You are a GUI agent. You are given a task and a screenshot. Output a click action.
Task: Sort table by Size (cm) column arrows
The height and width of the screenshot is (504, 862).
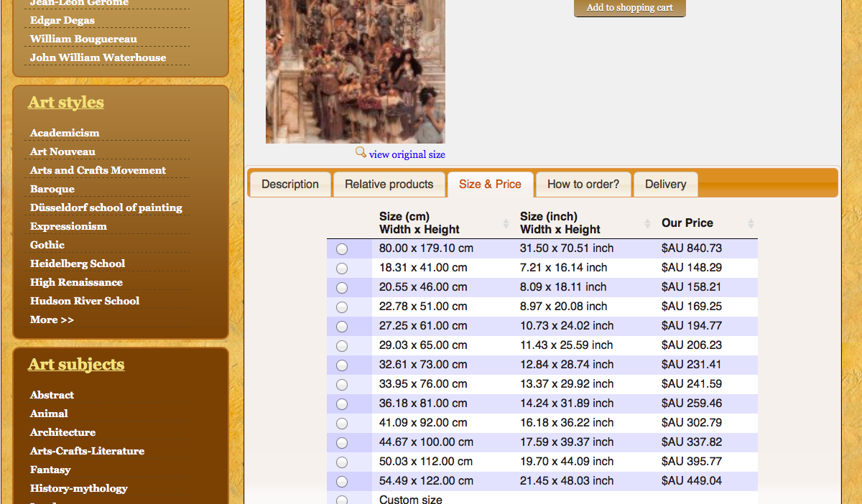tap(506, 224)
